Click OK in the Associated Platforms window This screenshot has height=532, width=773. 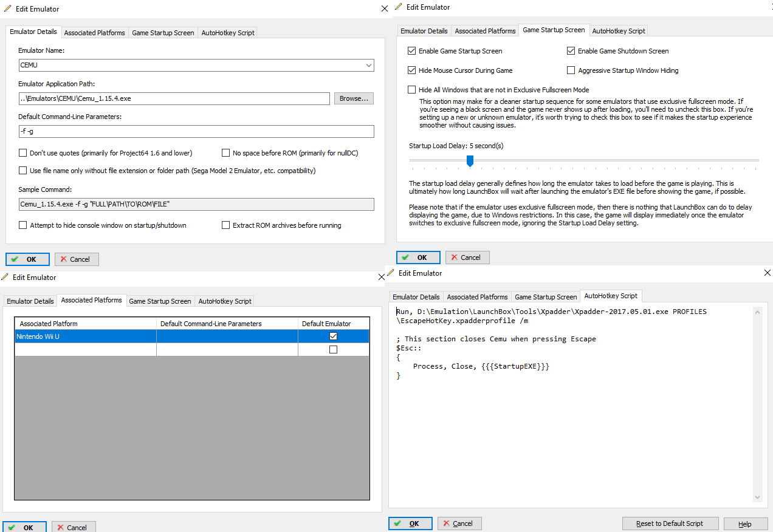pos(24,528)
